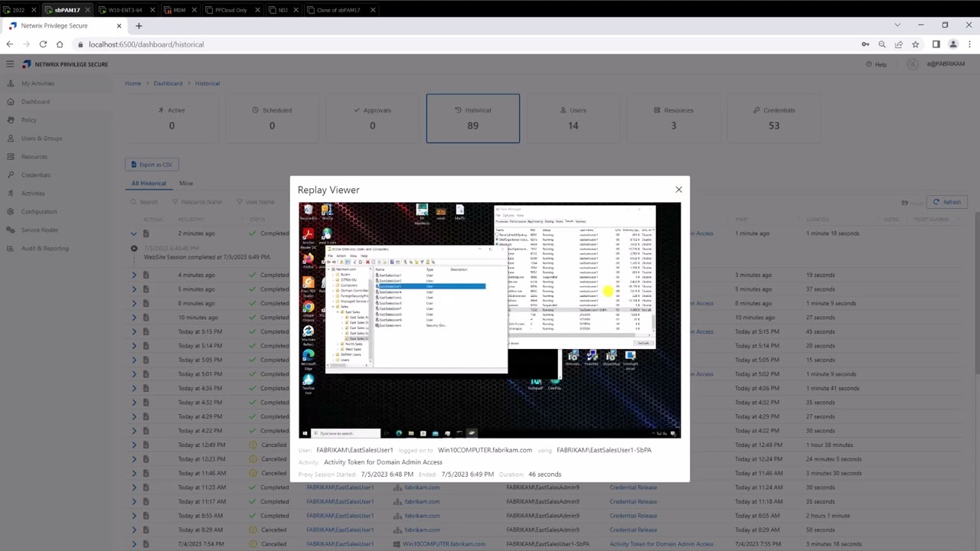Click the browser address bar URL
980x551 pixels.
[x=146, y=44]
